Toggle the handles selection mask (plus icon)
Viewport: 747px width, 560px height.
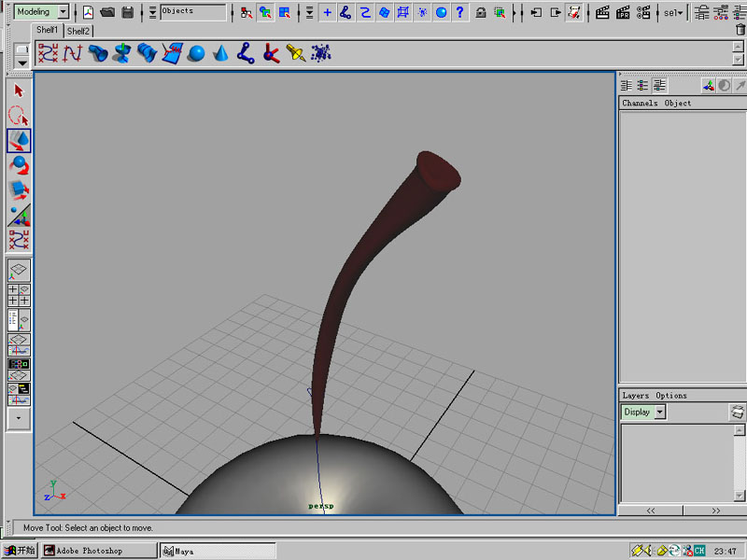(x=328, y=12)
